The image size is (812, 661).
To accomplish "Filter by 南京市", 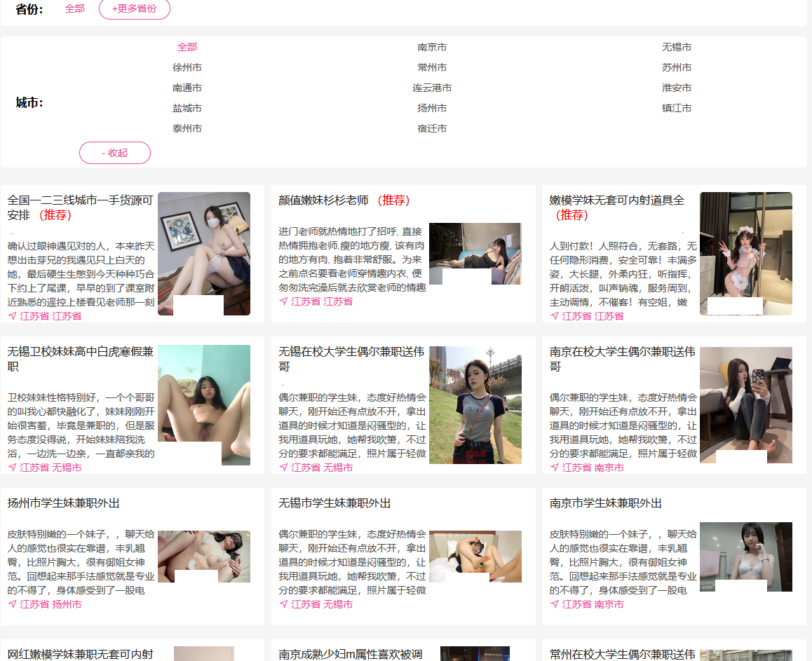I will [432, 47].
